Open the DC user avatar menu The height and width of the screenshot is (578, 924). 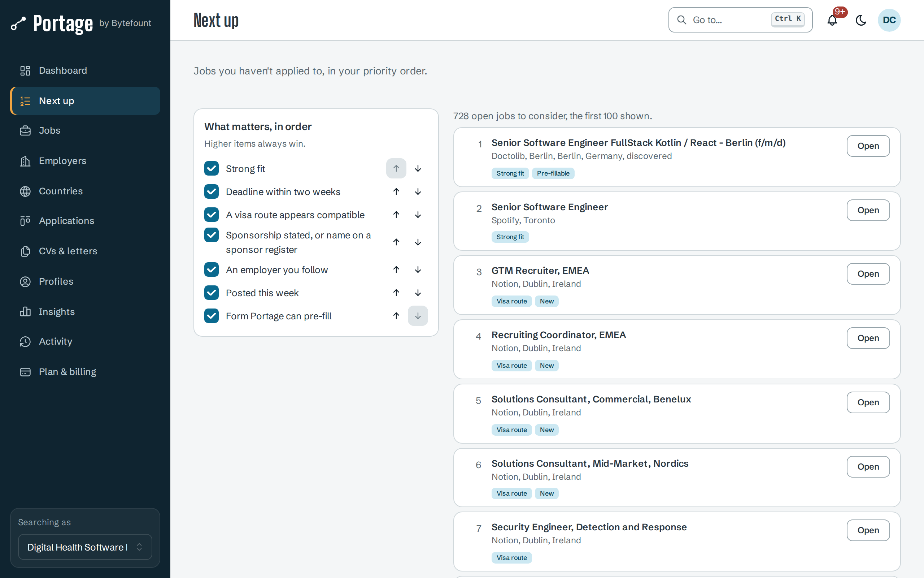[x=889, y=20]
